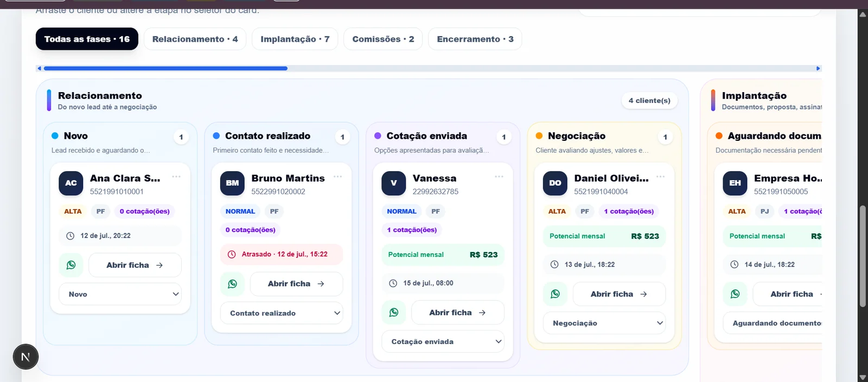Click the vertical page scrollbar thumb

click(863, 257)
